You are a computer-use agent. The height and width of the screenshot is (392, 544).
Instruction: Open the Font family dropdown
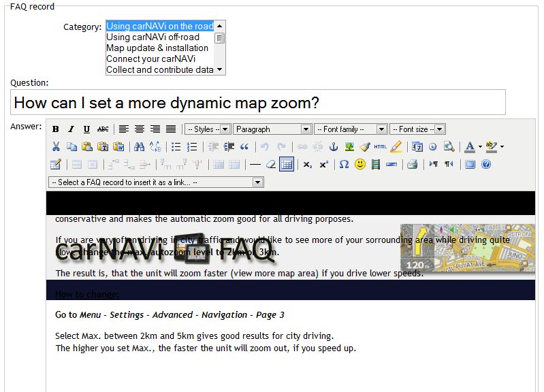click(351, 129)
